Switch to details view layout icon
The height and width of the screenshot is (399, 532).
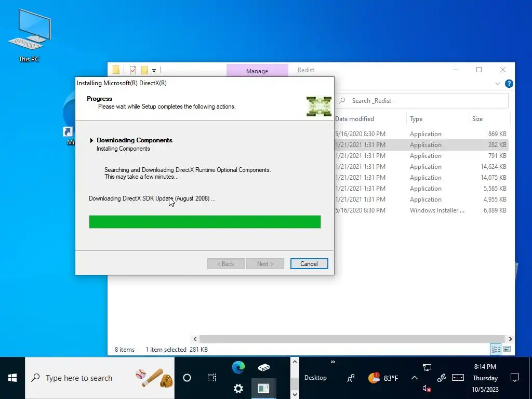(x=496, y=349)
